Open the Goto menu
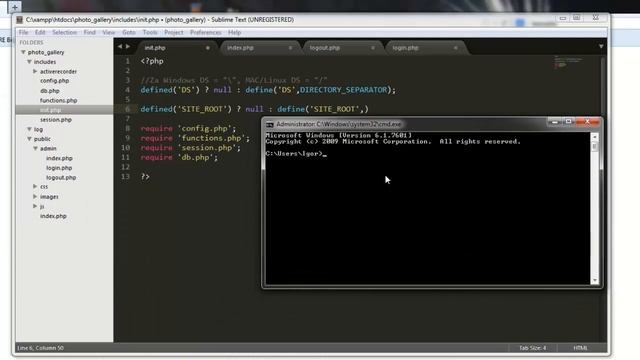 point(129,32)
